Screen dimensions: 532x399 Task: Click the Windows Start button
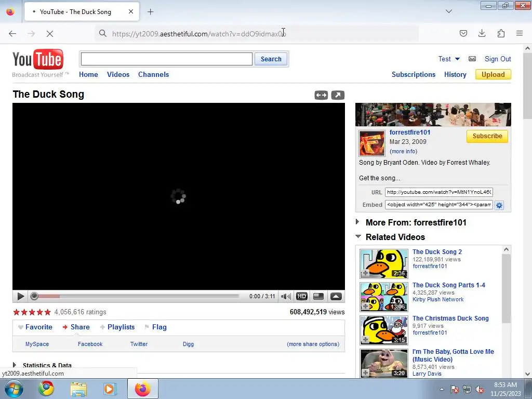click(14, 389)
